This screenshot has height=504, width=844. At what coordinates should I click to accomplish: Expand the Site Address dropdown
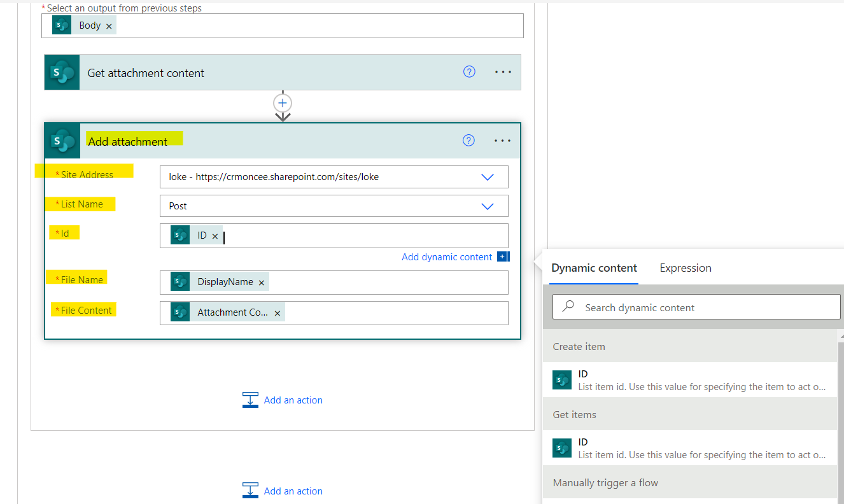pos(488,177)
